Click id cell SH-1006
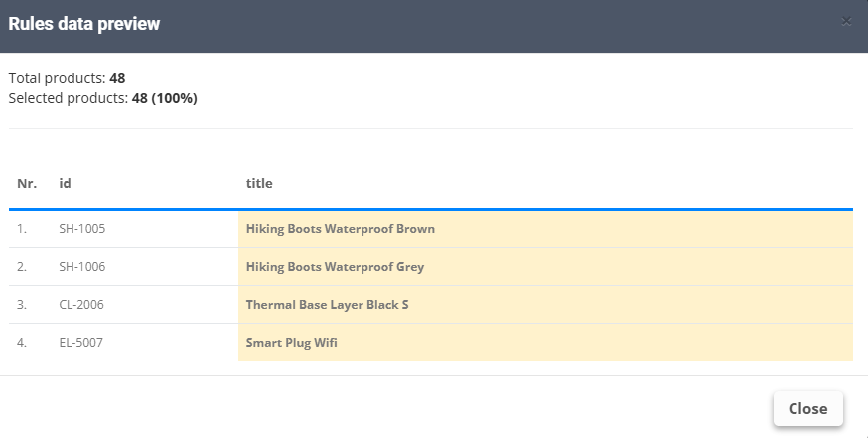Viewport: 868px width, 438px height. tap(81, 267)
